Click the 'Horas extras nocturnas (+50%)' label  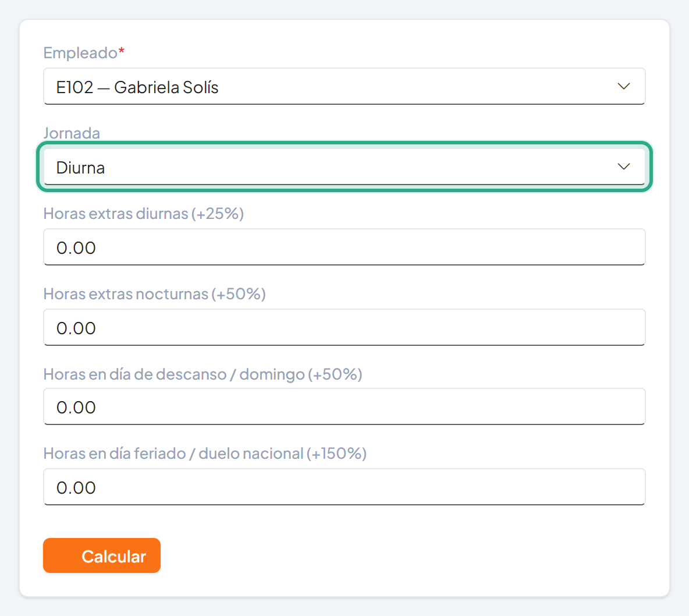point(154,293)
